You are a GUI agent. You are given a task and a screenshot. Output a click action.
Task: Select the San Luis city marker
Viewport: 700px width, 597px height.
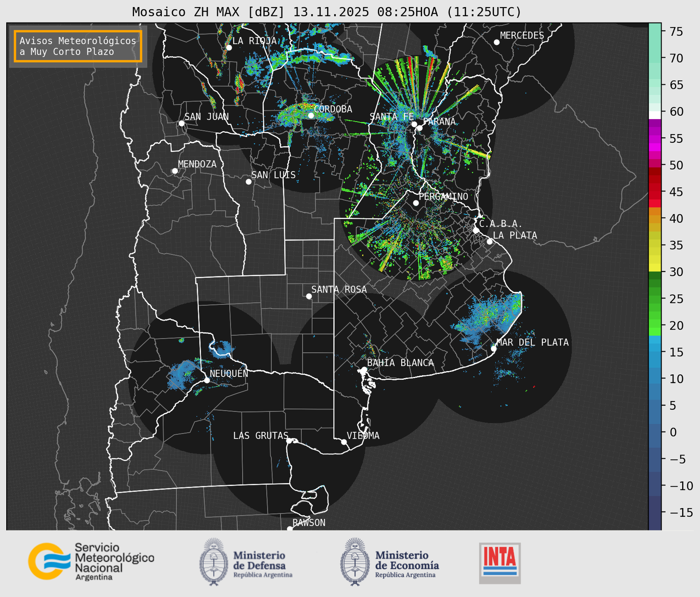[249, 182]
